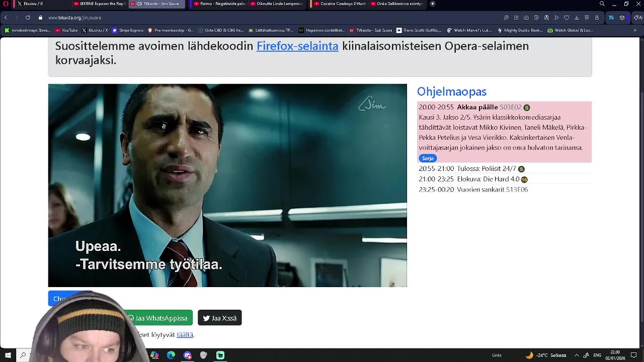Open the Lättähattureissu bookmark

click(x=271, y=30)
